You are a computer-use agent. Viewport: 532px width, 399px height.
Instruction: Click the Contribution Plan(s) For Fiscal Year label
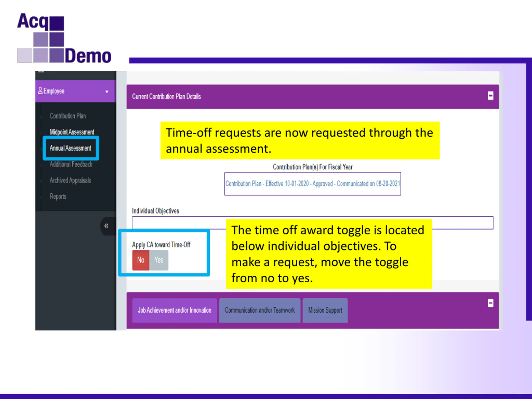[x=313, y=167]
